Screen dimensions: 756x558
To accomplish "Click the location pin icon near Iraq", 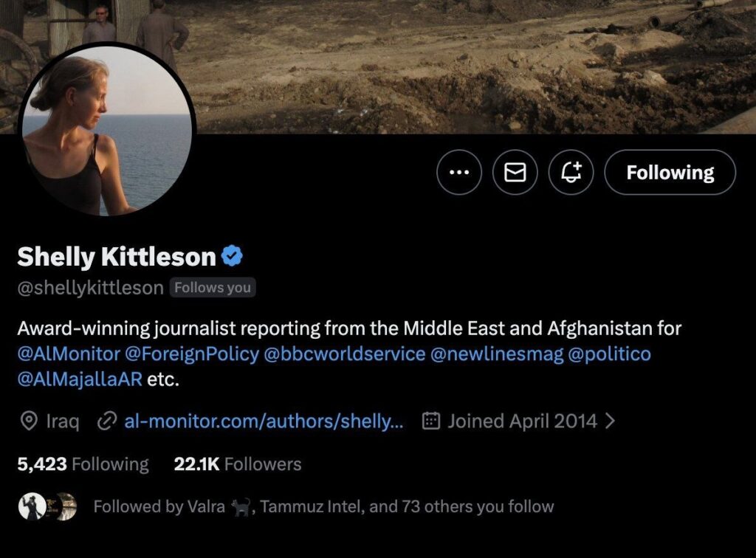I will 29,421.
